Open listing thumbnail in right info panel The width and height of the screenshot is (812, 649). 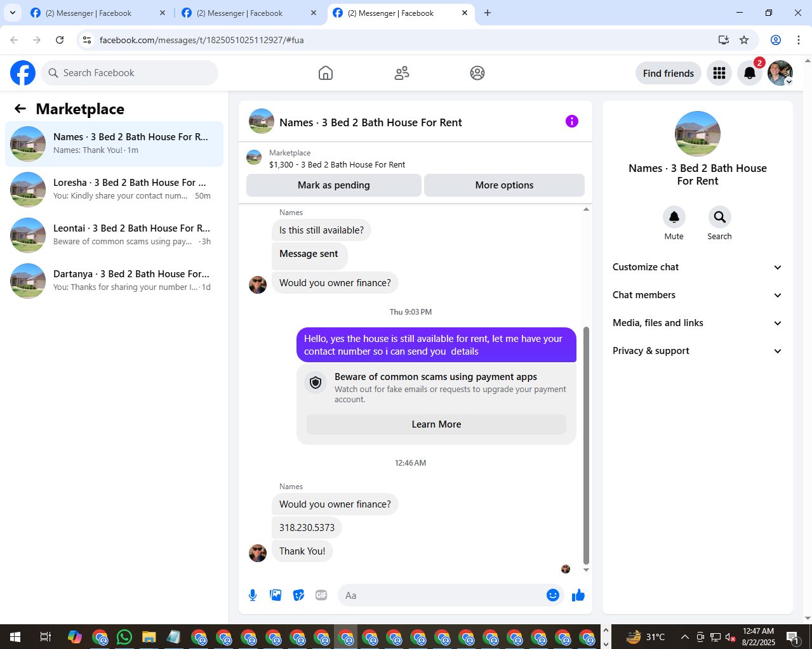tap(698, 134)
